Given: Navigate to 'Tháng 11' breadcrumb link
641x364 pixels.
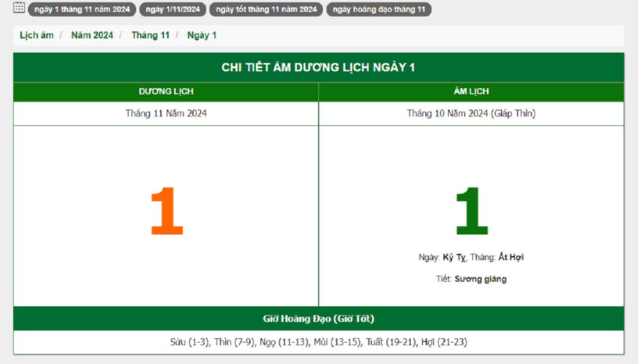Looking at the screenshot, I should coord(150,35).
